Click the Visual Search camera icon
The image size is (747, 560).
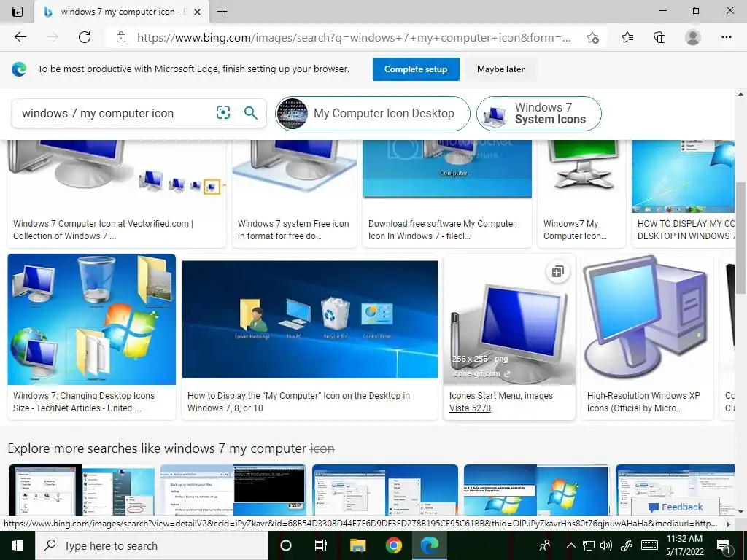pyautogui.click(x=223, y=113)
